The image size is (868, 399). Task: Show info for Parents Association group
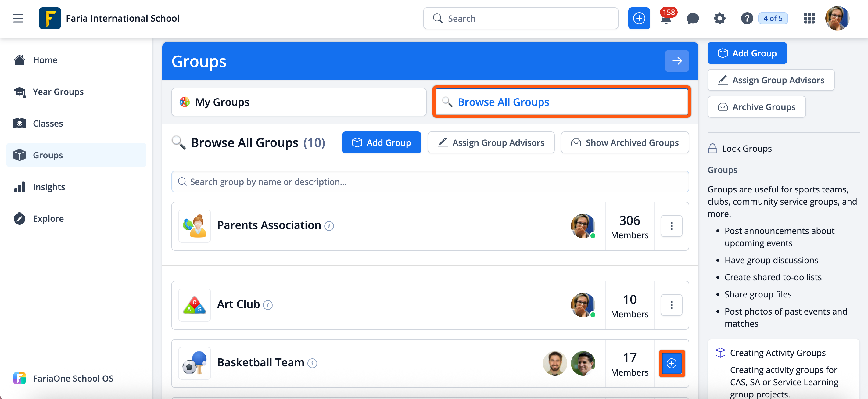329,226
